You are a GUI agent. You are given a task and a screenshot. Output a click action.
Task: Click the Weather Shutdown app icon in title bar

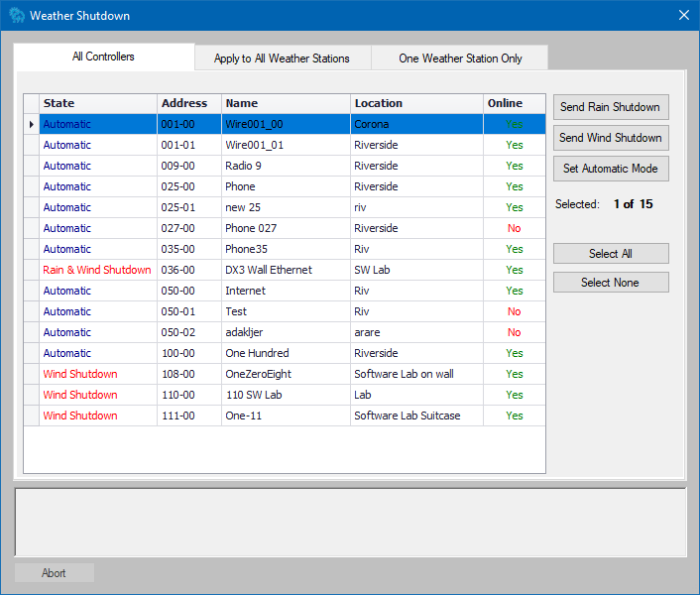tap(17, 16)
